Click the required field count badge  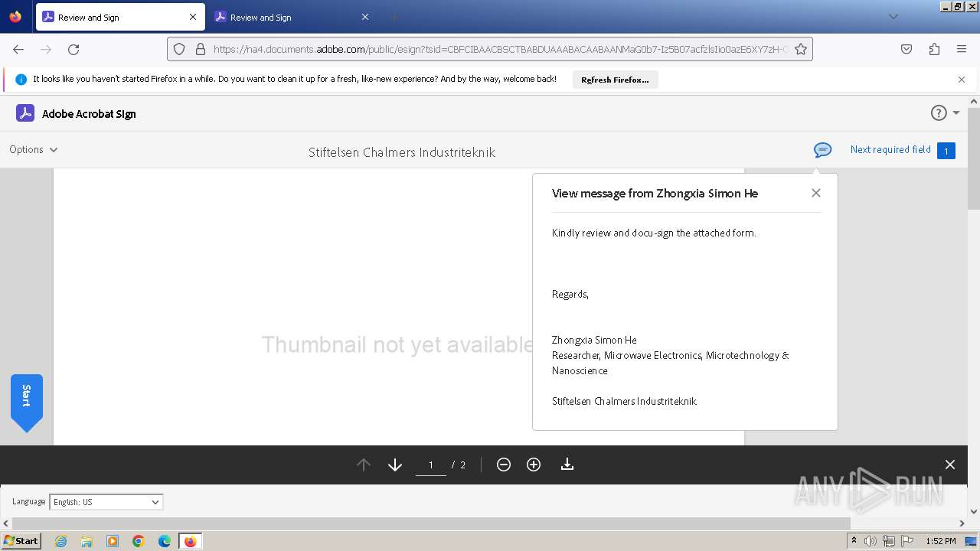coord(946,151)
